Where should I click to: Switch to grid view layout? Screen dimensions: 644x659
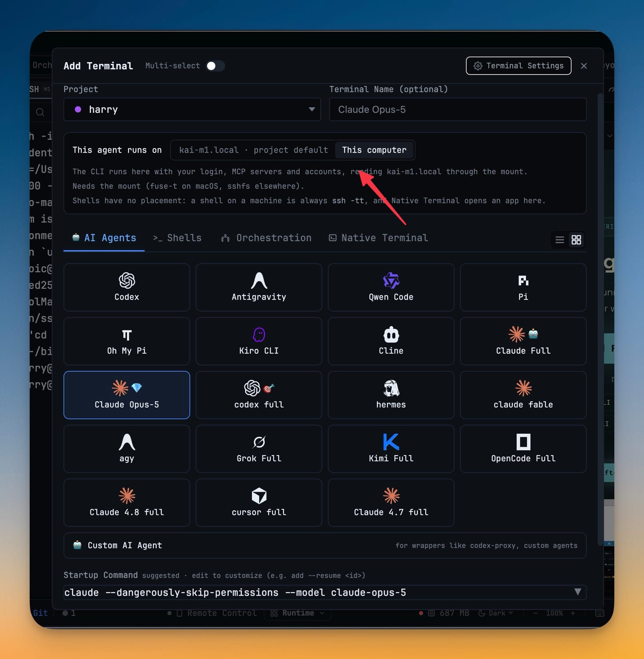[x=576, y=239]
